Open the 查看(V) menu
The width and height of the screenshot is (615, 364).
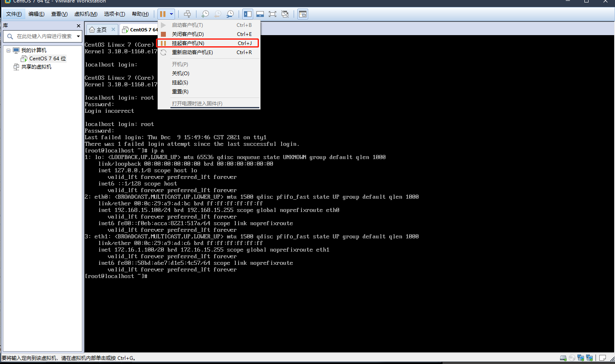(59, 14)
